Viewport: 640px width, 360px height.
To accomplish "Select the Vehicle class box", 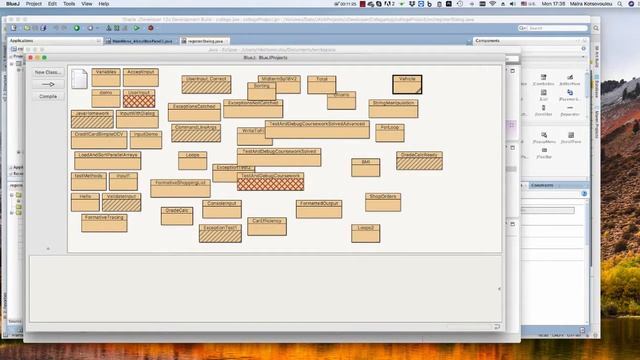I will (x=407, y=84).
